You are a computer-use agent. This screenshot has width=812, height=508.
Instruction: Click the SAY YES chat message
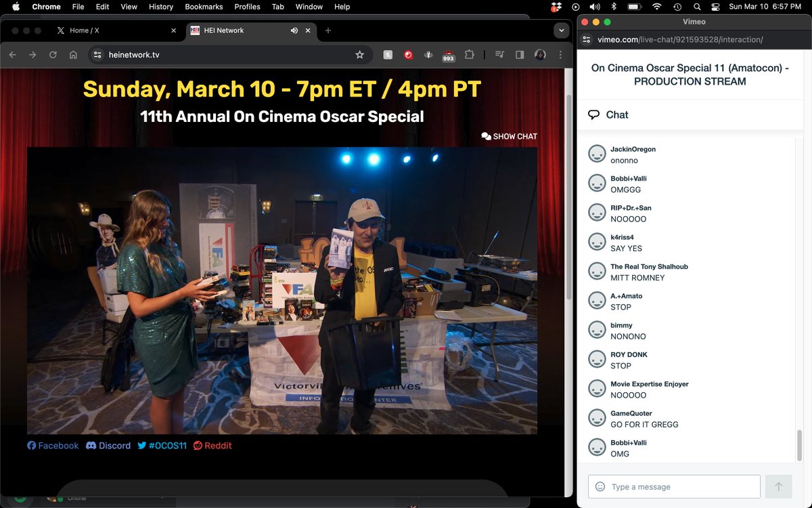[627, 249]
